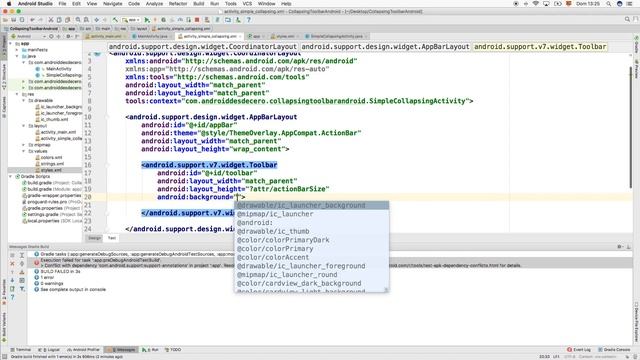The image size is (640, 360).
Task: Click the down arrow icon in Messages panel
Action: coord(12,280)
